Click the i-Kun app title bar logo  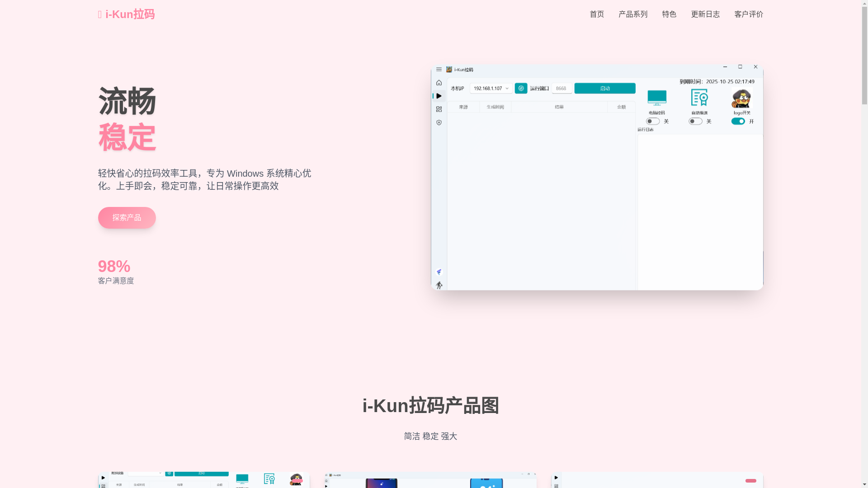point(449,70)
